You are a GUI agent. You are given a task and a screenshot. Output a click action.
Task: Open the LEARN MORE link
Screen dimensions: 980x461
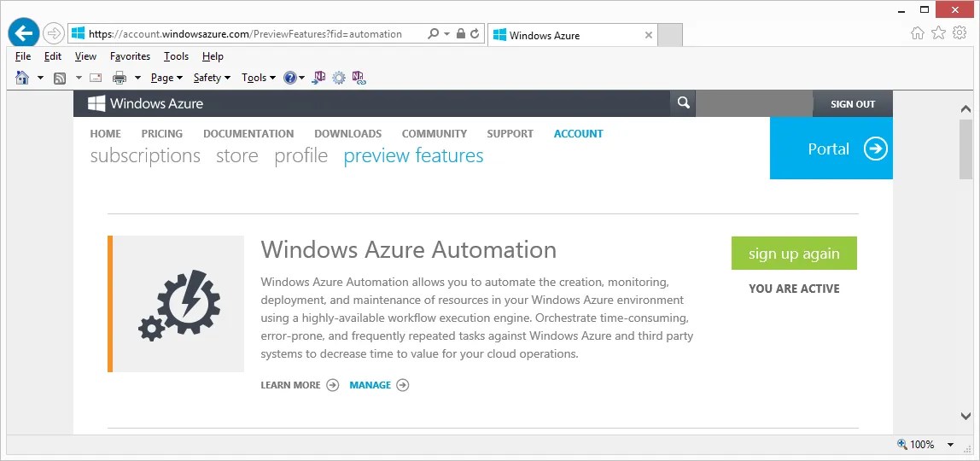click(300, 385)
